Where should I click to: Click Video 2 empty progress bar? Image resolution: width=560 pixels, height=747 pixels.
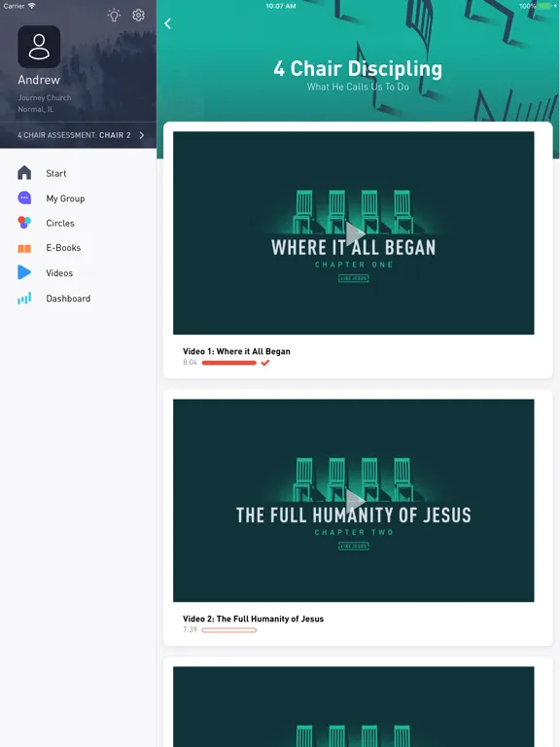[x=229, y=630]
